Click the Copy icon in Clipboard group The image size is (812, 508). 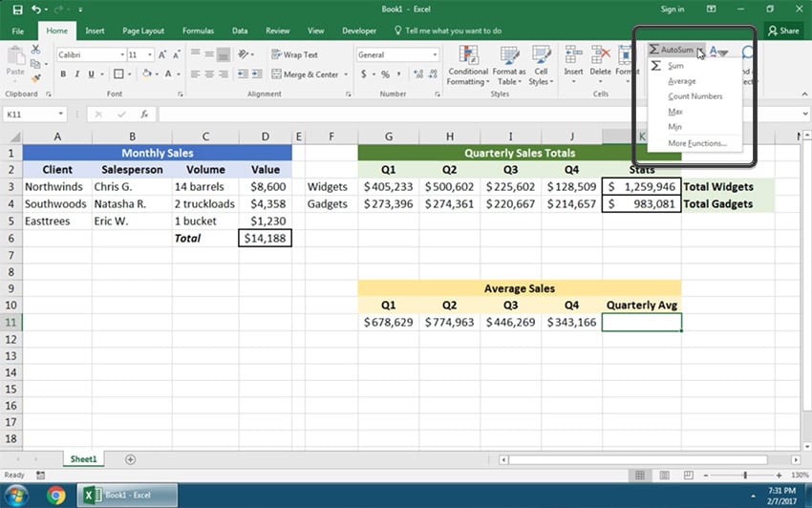pos(35,64)
